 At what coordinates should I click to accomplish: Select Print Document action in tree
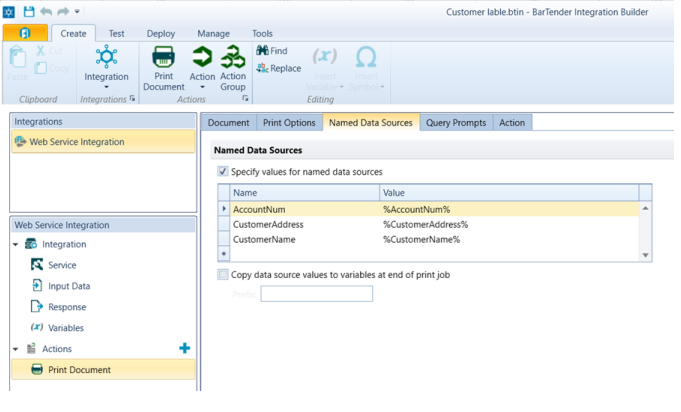(103, 369)
